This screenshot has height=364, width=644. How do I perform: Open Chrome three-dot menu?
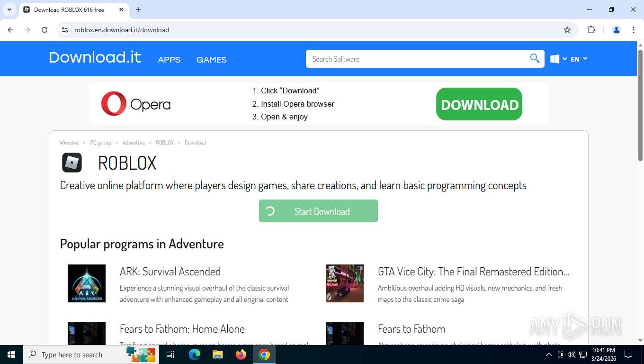click(634, 30)
